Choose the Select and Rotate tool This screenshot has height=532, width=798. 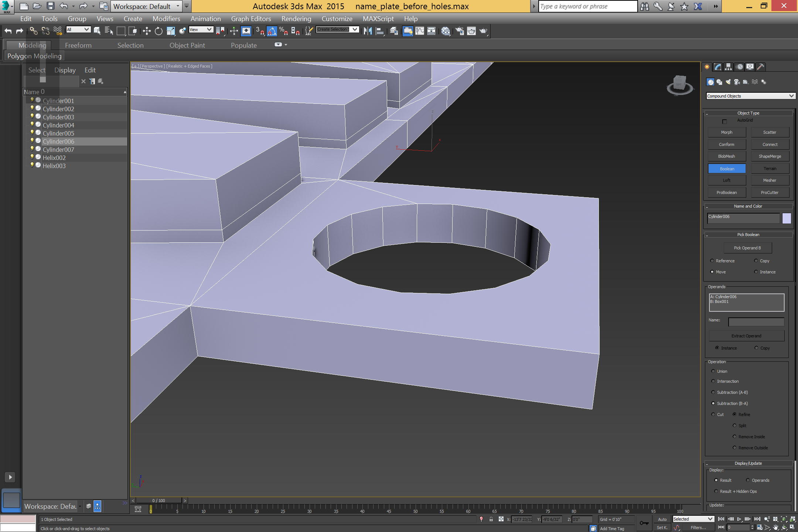(x=158, y=31)
